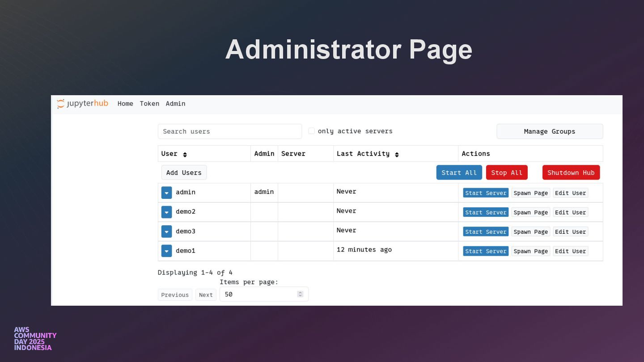Click the JupyterHub logo
This screenshot has width=644, height=362.
point(83,104)
